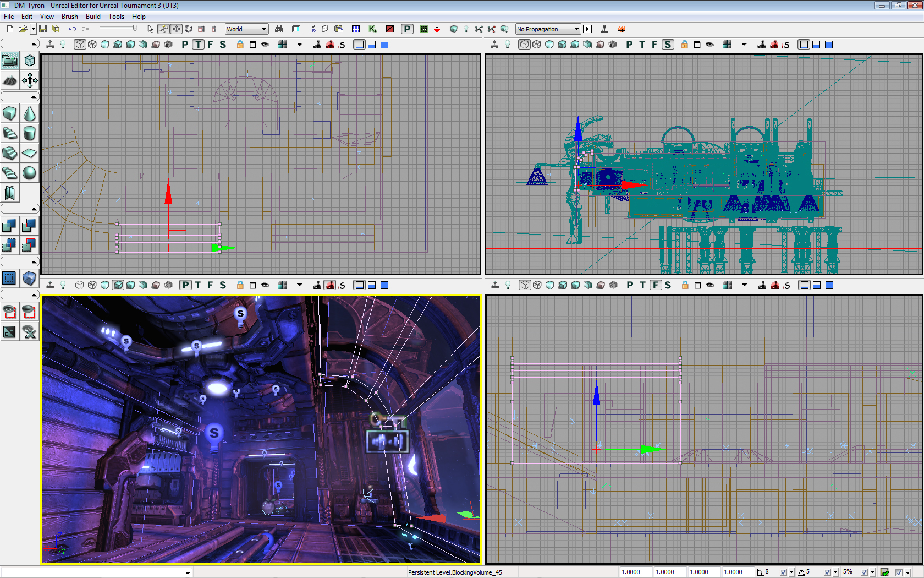This screenshot has height=578, width=924.
Task: Toggle grid snap checkbox in status bar
Action: click(783, 572)
